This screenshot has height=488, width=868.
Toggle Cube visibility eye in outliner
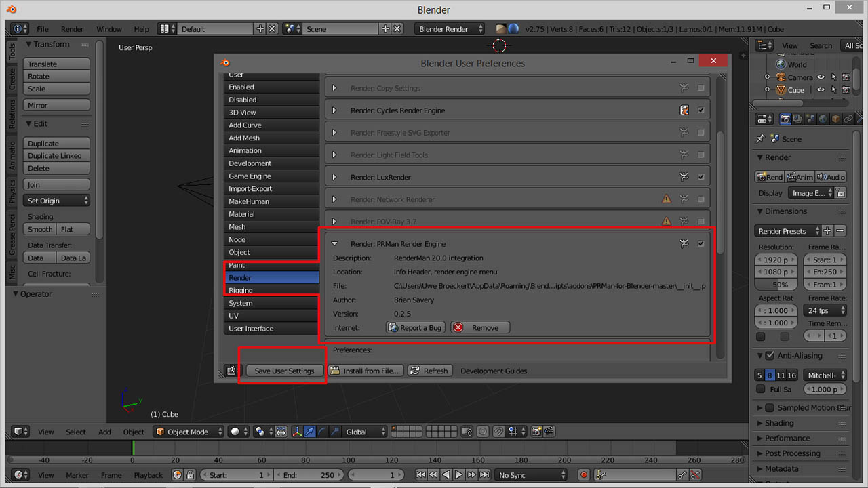(821, 90)
